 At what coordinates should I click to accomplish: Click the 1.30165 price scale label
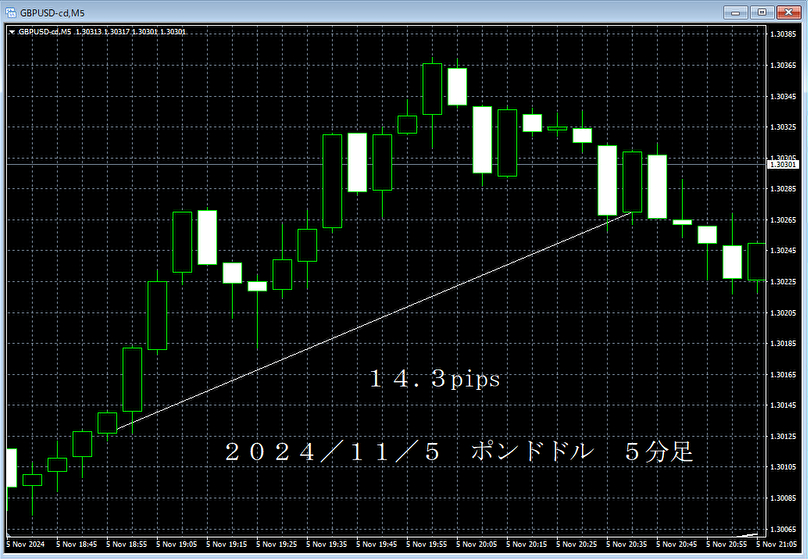783,375
